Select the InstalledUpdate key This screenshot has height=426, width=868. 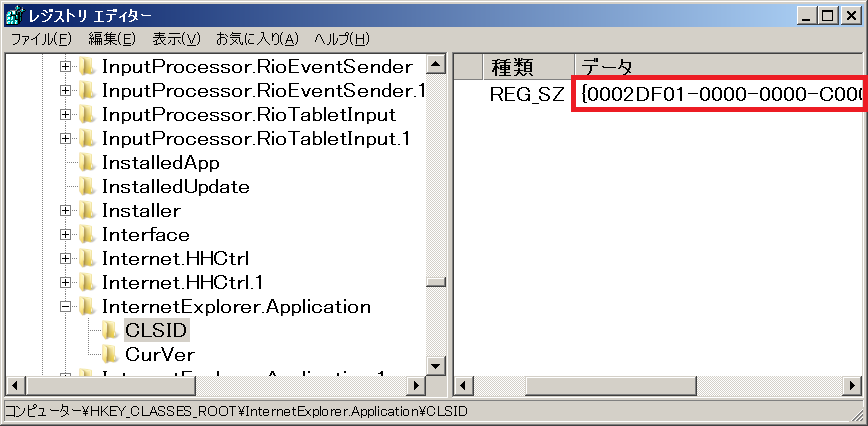[x=175, y=187]
